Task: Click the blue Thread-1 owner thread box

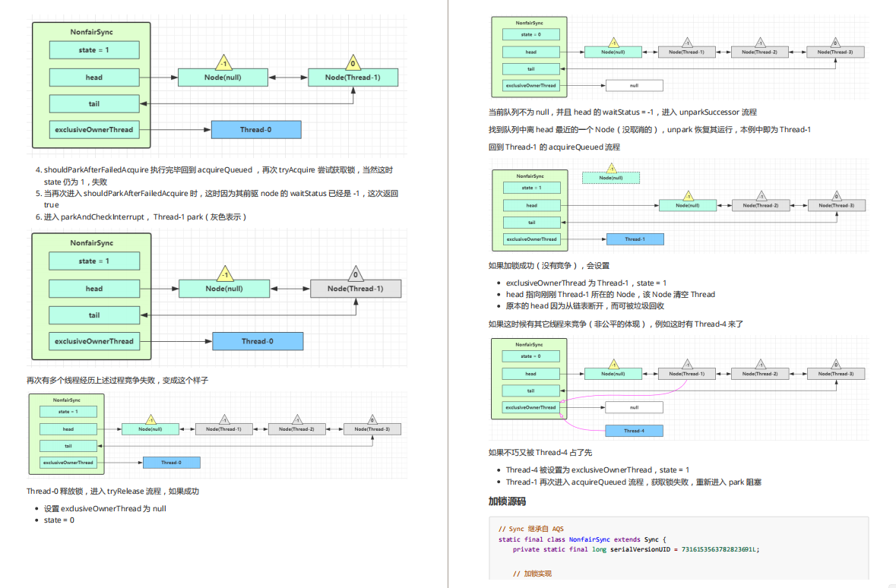Action: coord(635,239)
